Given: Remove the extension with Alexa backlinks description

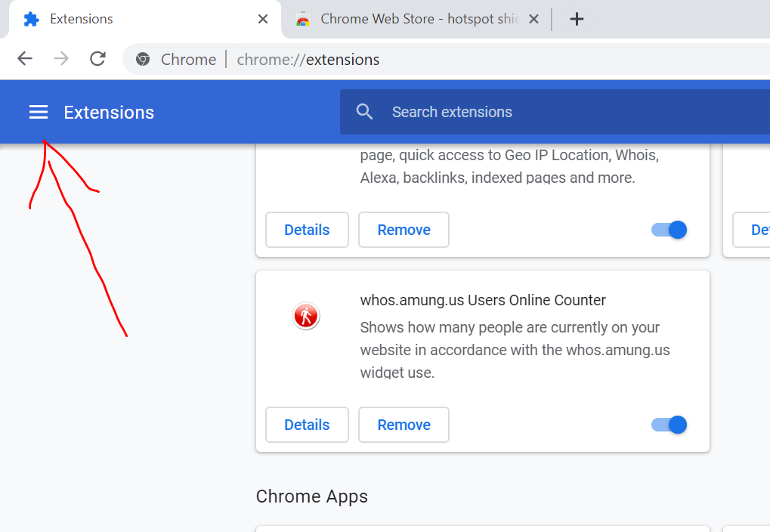Looking at the screenshot, I should [404, 230].
